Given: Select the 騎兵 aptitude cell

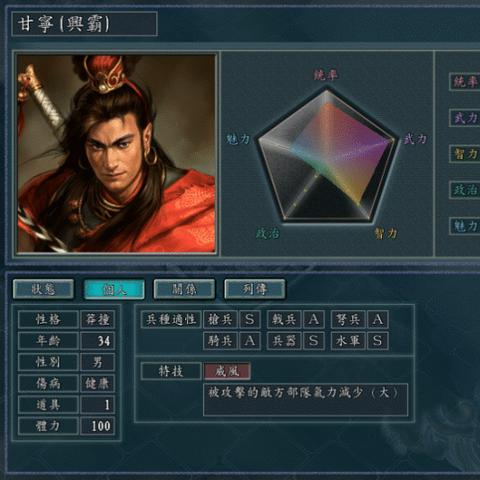Looking at the screenshot, I should click(232, 341).
